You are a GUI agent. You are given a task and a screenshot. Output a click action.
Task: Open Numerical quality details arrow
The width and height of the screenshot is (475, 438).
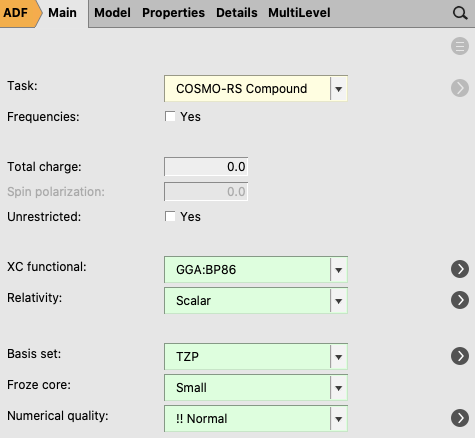click(460, 418)
